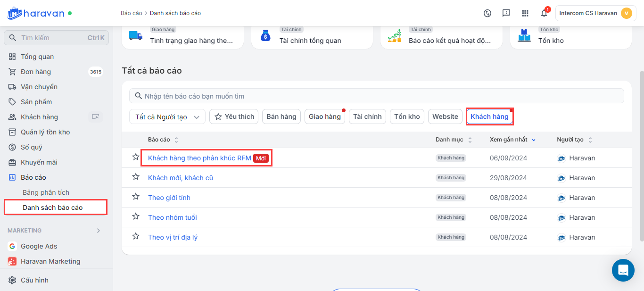644x291 pixels.
Task: Select the Tài chính category tab
Action: pyautogui.click(x=367, y=116)
